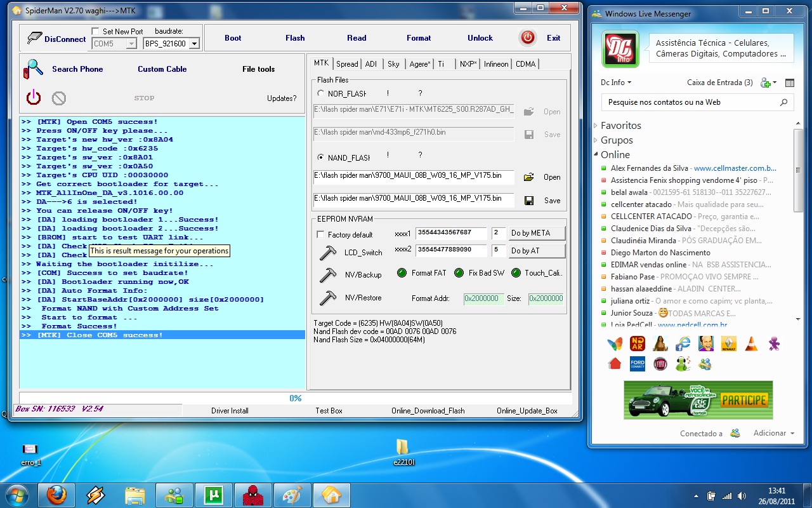Click the Internet Explorer icon in Messenger

click(683, 344)
